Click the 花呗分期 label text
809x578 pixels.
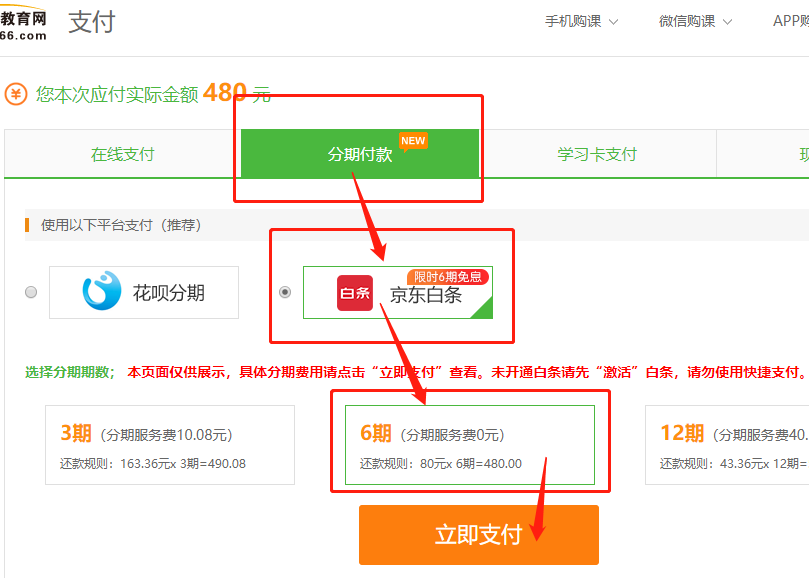pyautogui.click(x=169, y=293)
